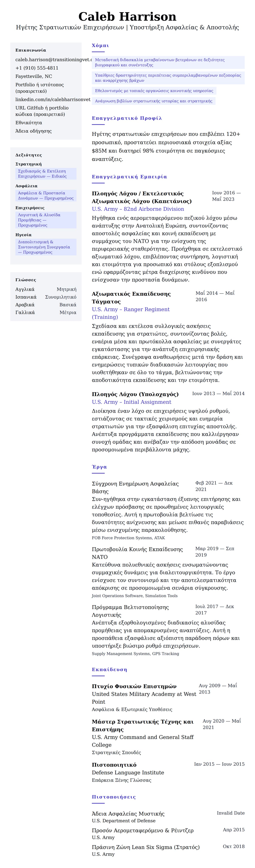
Task: Click the Επαγγελματική Εμπειρία section heading
Action: (129, 177)
